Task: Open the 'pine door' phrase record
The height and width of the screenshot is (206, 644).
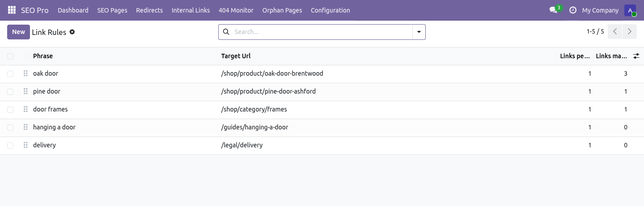Action: tap(47, 91)
